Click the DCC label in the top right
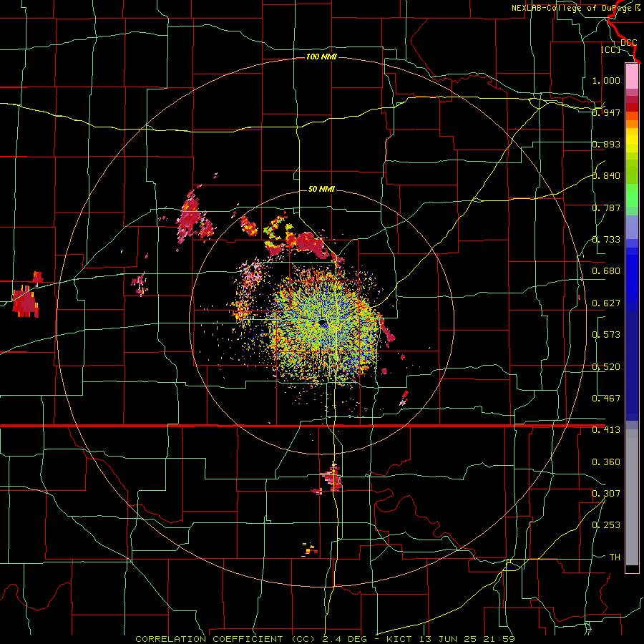Screen dimensions: 644x644 point(629,43)
